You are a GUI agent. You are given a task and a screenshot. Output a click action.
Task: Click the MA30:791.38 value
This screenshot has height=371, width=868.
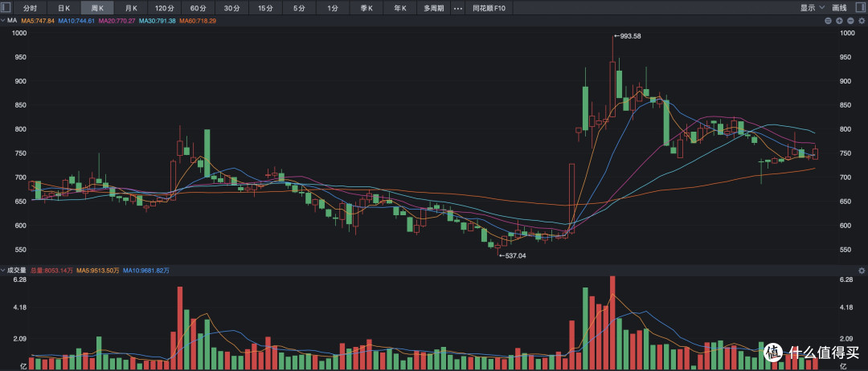158,20
